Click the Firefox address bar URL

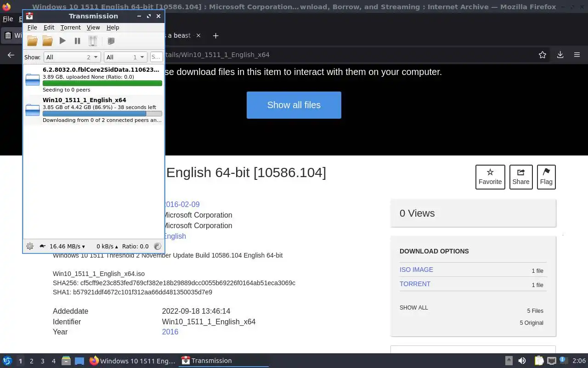[217, 55]
